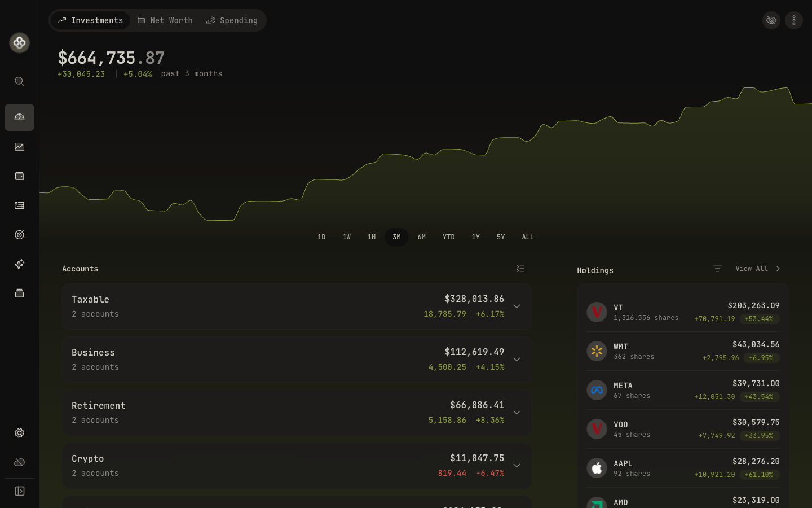Viewport: 812px width, 508px height.
Task: Select the YTD chart range
Action: click(448, 237)
